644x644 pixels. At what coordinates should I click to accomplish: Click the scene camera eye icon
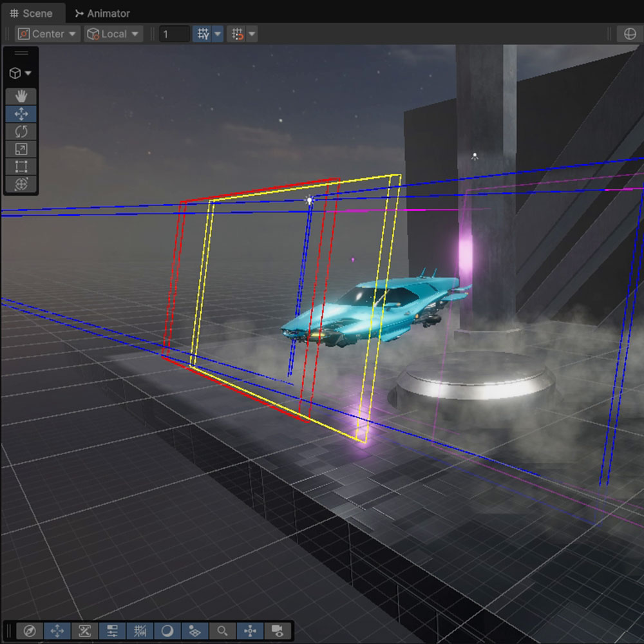click(278, 630)
